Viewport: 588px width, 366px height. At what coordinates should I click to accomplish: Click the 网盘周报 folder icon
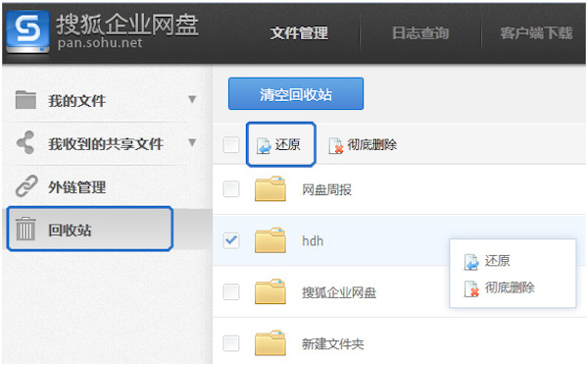[270, 188]
